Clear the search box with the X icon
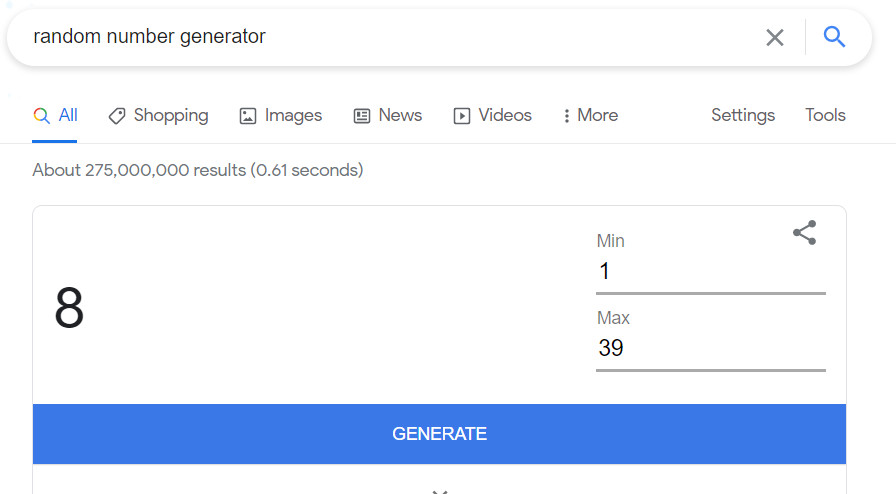 click(x=774, y=38)
